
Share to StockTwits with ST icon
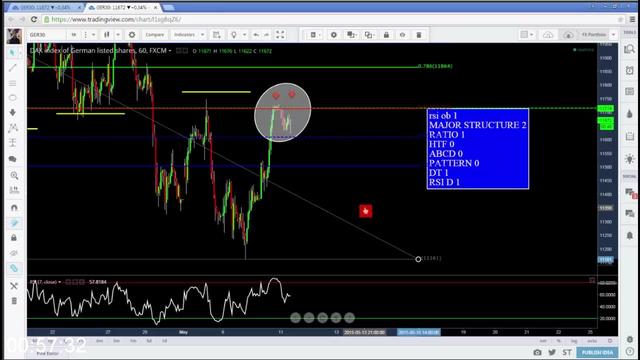[567, 352]
